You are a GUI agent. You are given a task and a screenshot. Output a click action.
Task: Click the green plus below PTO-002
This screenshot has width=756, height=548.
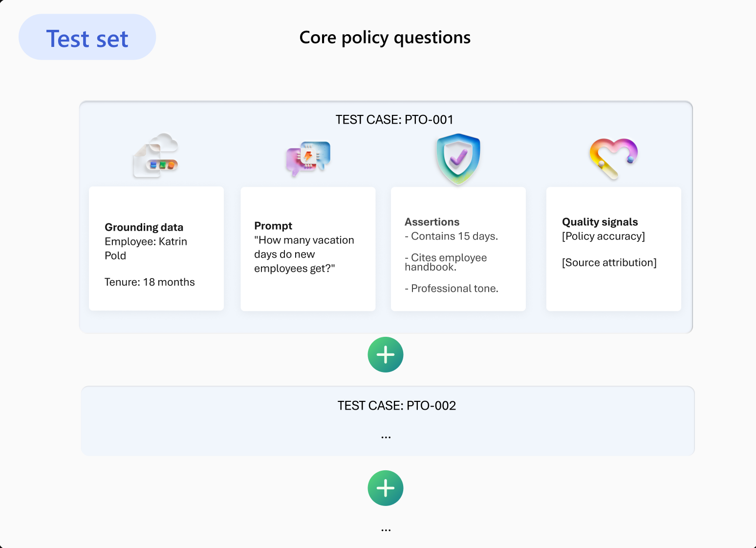[386, 488]
